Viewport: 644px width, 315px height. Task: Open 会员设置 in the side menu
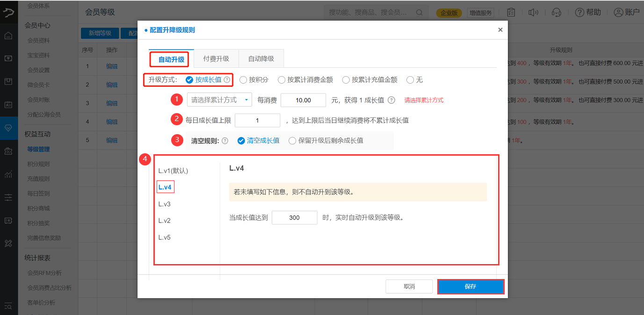(x=38, y=70)
